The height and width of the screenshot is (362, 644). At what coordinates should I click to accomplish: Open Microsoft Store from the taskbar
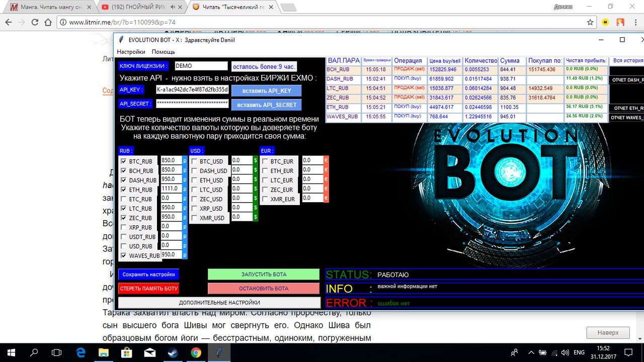tap(127, 352)
